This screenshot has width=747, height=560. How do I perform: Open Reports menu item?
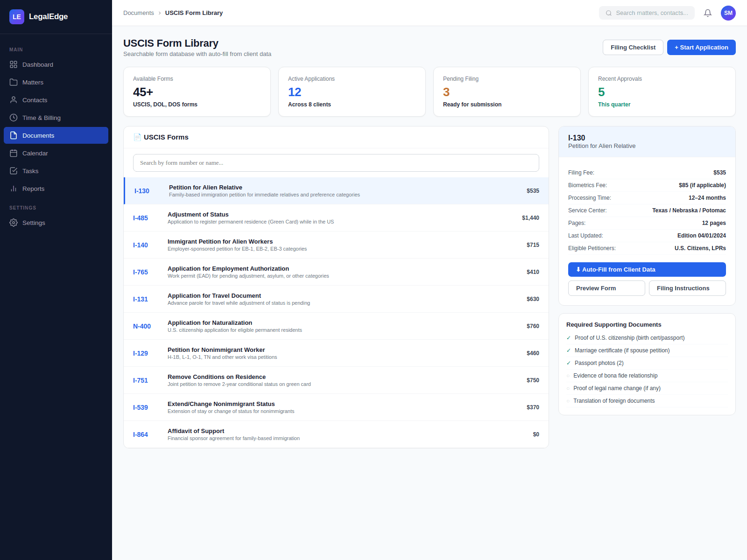56,189
